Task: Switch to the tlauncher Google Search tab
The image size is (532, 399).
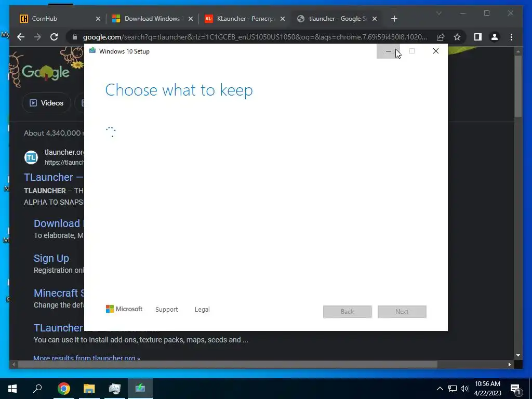Action: coord(337,19)
